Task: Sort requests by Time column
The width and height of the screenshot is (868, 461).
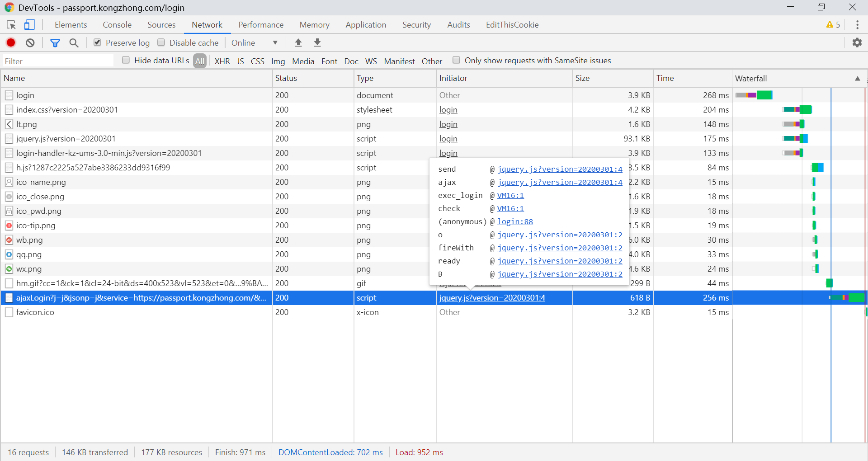Action: (693, 78)
